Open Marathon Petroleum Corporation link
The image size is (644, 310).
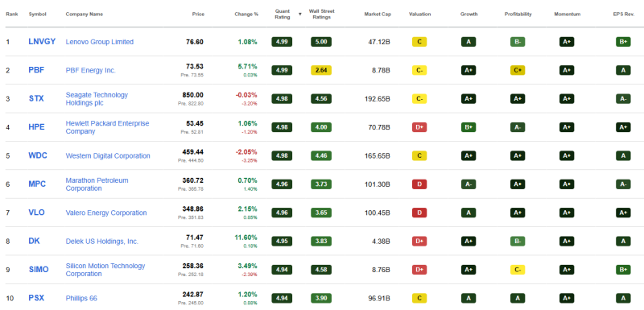97,184
